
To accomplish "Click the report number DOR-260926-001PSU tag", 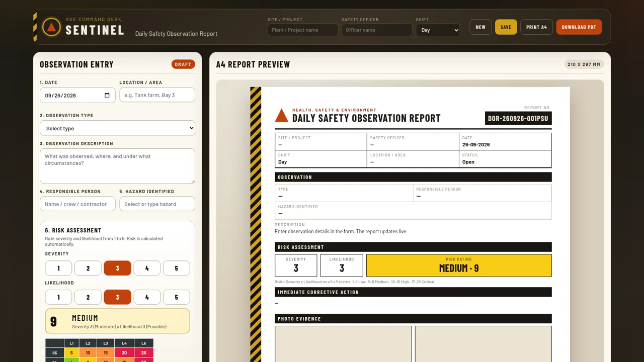I will [x=518, y=119].
